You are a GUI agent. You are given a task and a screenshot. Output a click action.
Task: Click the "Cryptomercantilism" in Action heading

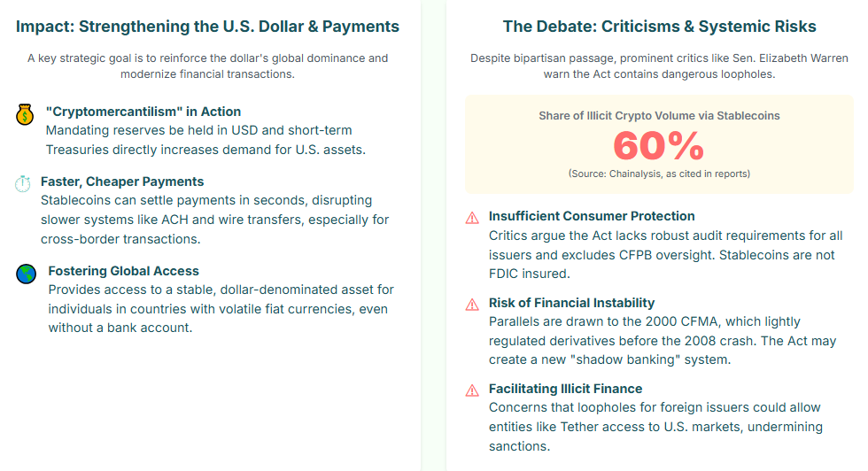coord(143,112)
